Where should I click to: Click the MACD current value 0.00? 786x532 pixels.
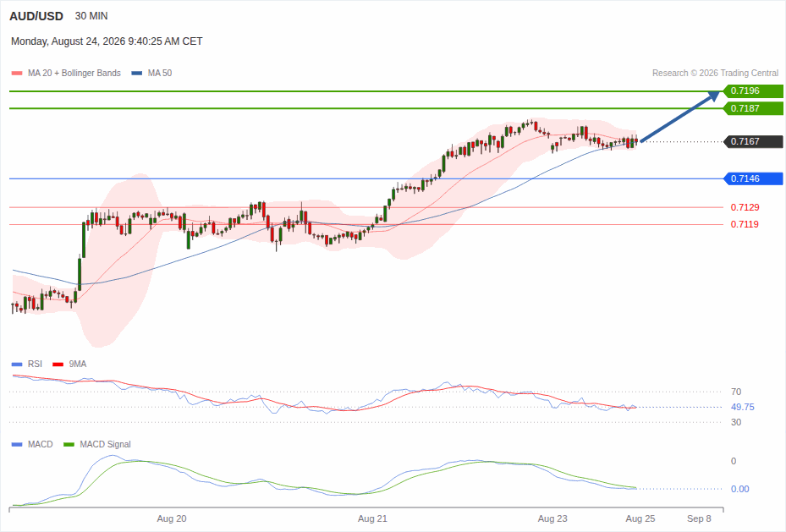(739, 489)
